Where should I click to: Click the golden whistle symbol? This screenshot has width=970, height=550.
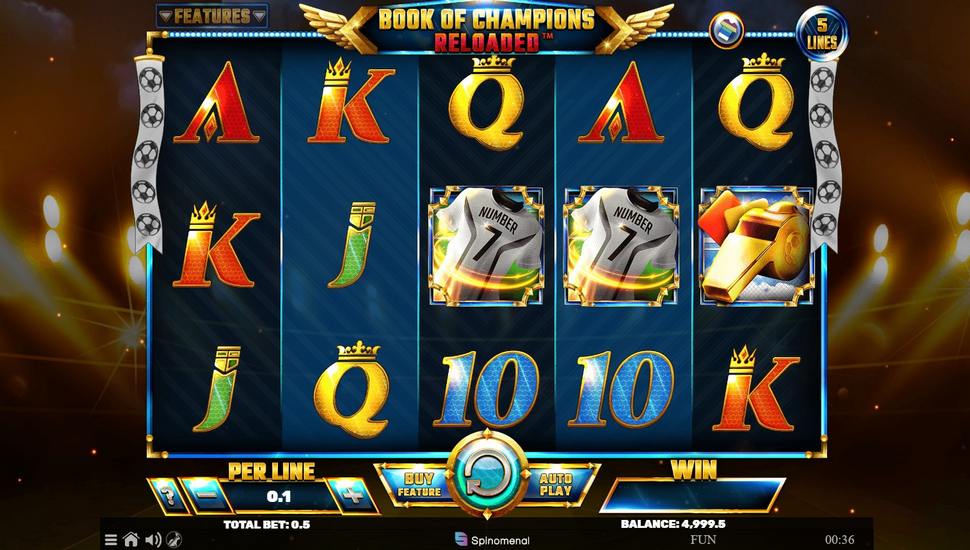pos(757,246)
